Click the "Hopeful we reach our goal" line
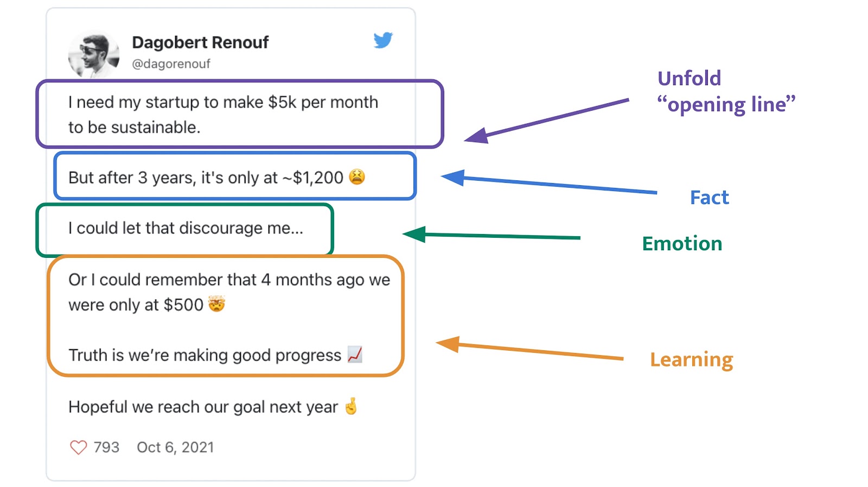 coord(203,407)
